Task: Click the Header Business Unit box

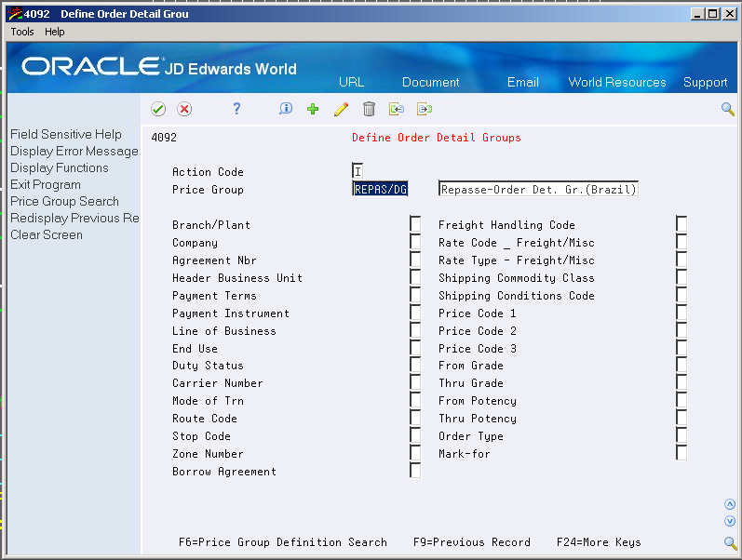Action: click(415, 276)
